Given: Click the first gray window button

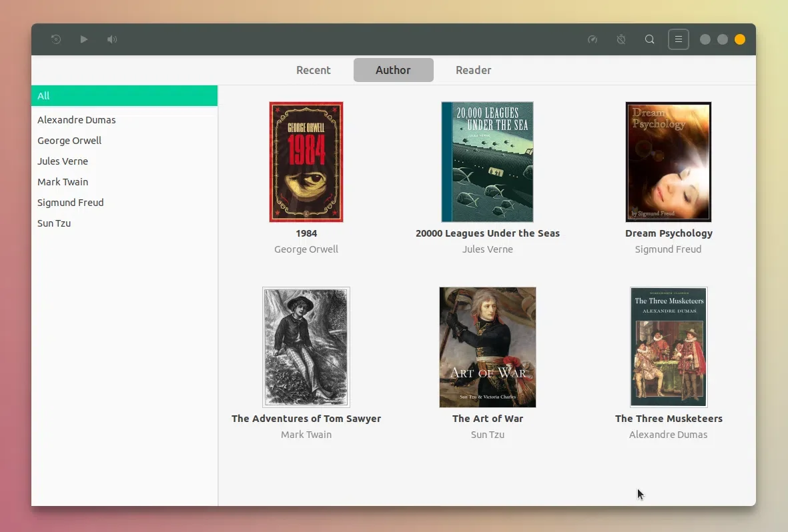Looking at the screenshot, I should 705,39.
